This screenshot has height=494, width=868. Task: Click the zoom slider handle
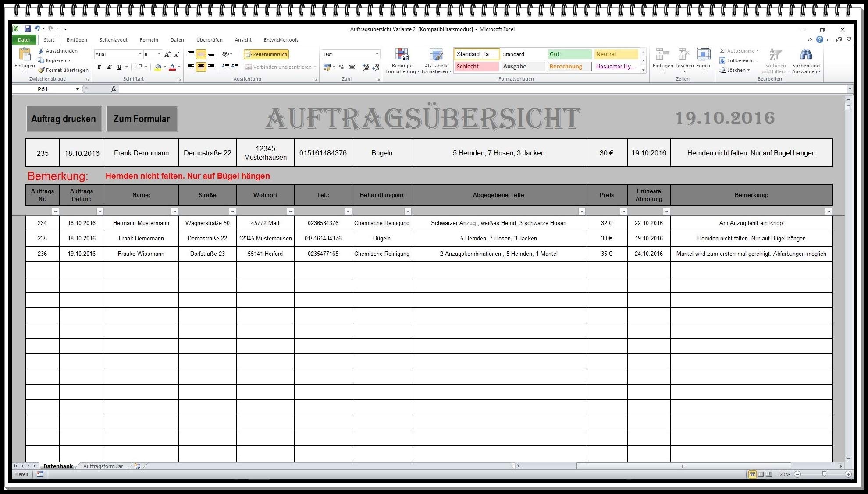click(x=824, y=474)
